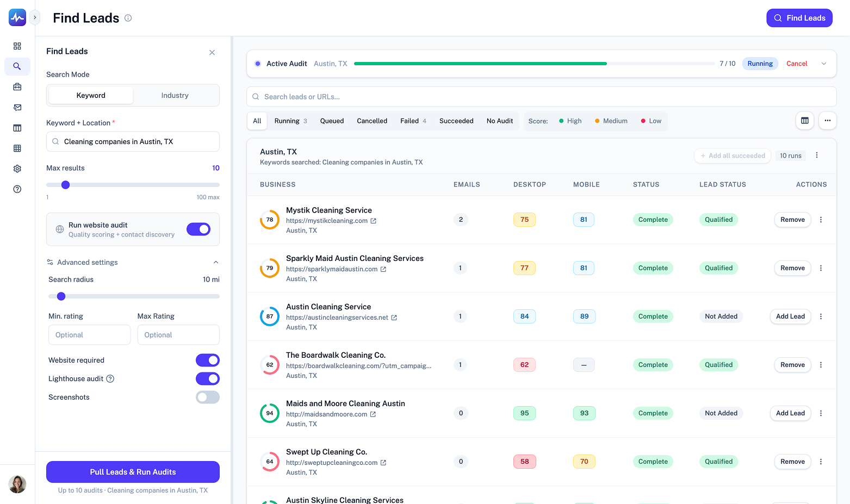Select the All filter tab
Viewport: 850px width, 504px height.
[x=257, y=121]
